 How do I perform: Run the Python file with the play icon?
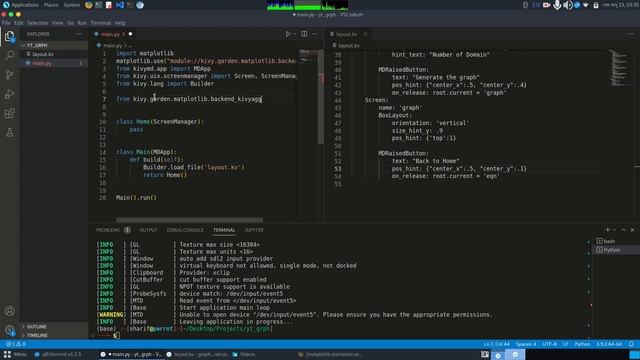click(x=288, y=34)
